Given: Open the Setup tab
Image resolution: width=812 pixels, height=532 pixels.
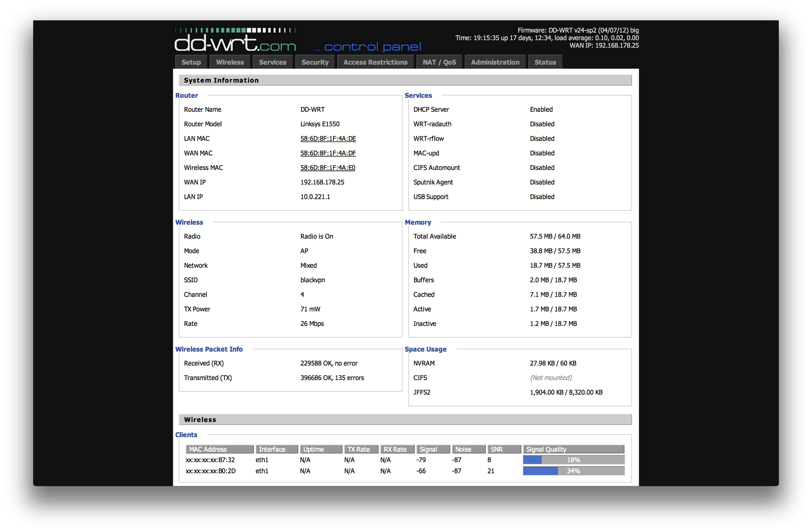Looking at the screenshot, I should click(191, 62).
